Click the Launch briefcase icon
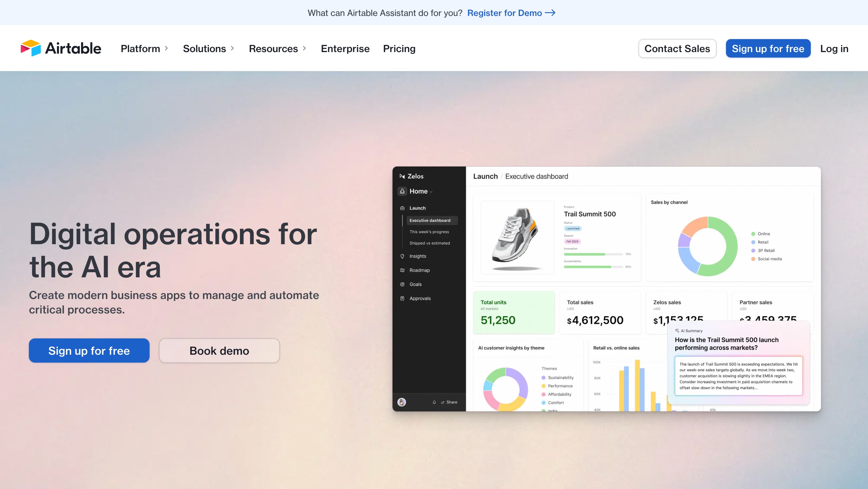This screenshot has width=868, height=489. (402, 208)
